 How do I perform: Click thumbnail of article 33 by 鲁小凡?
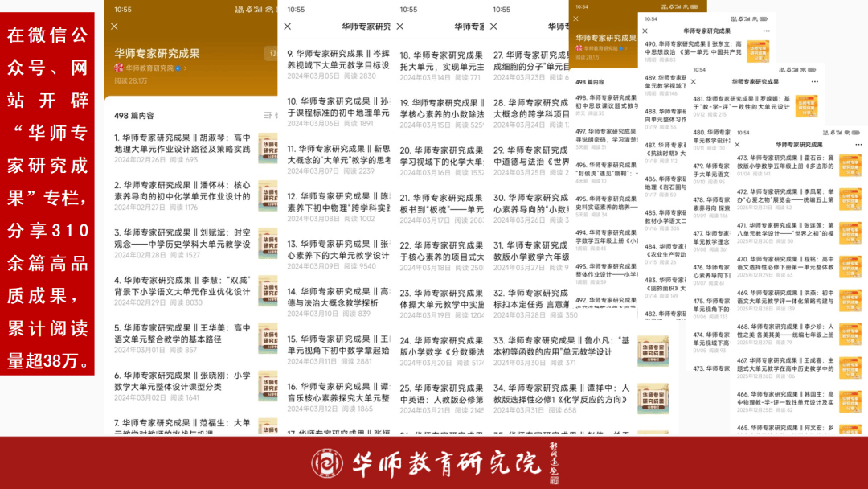pos(653,351)
